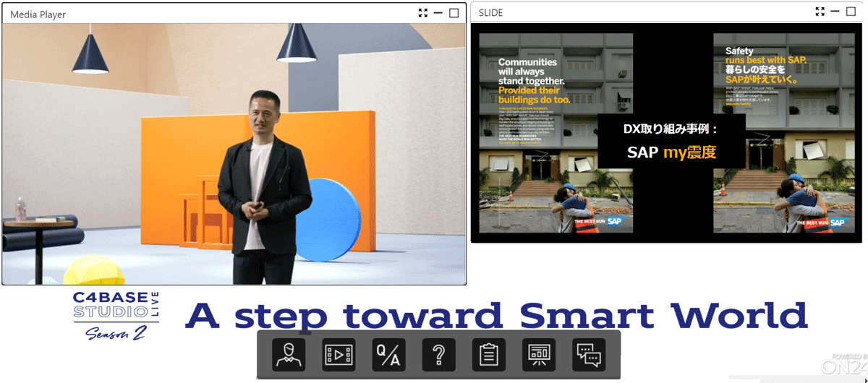Click the 'A step toward Smart World' heading
The image size is (868, 383).
[496, 316]
